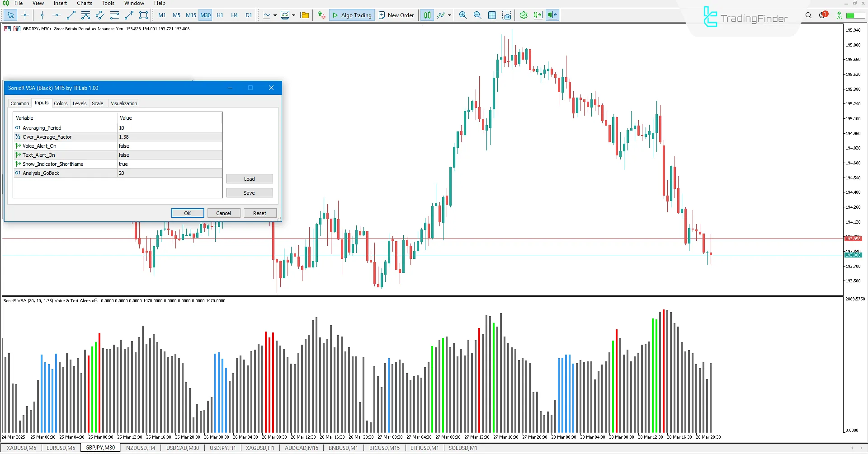Select the Trendline drawing tool

pyautogui.click(x=71, y=15)
